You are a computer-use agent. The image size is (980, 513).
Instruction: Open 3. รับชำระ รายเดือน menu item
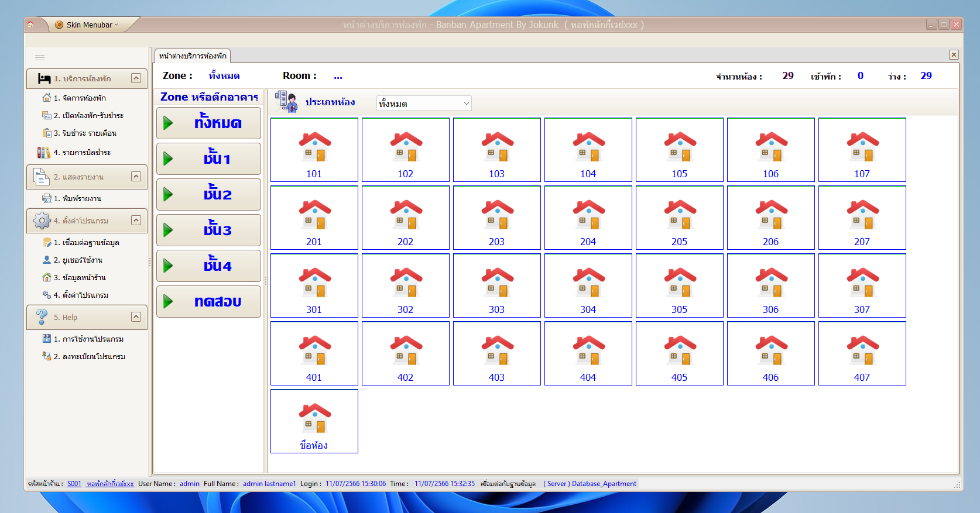coord(80,133)
